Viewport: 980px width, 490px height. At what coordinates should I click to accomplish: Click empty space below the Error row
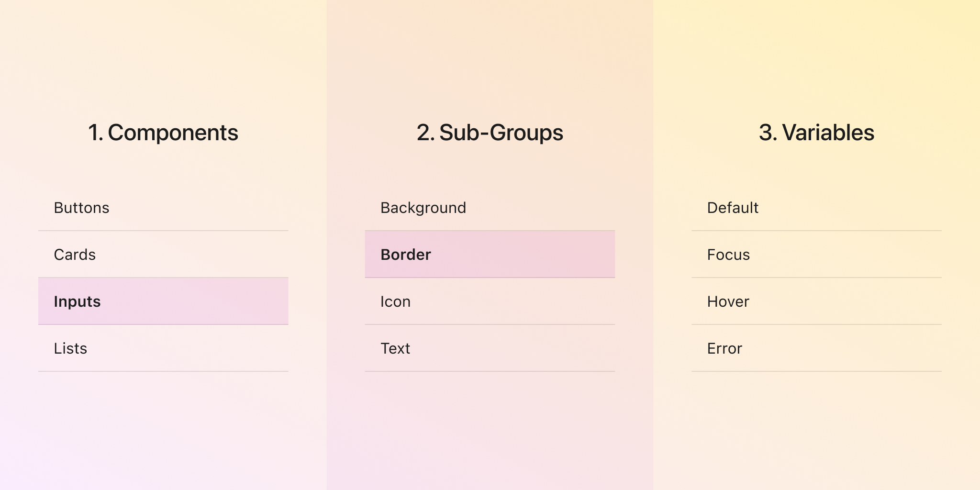[816, 426]
